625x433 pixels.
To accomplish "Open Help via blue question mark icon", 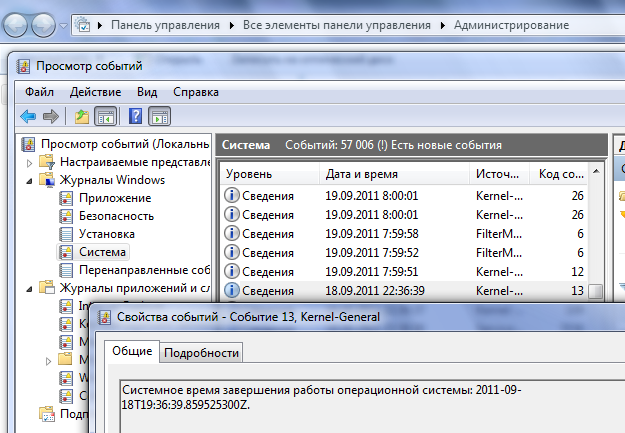I will 135,116.
